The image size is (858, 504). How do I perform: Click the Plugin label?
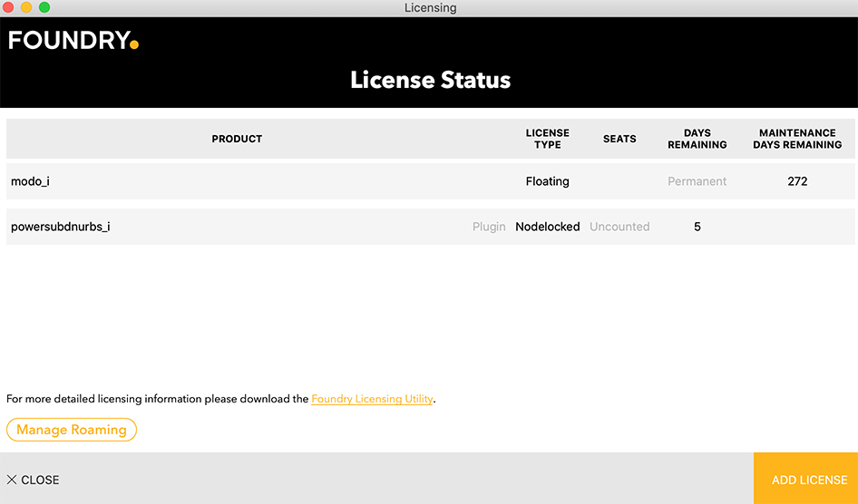[x=489, y=227]
